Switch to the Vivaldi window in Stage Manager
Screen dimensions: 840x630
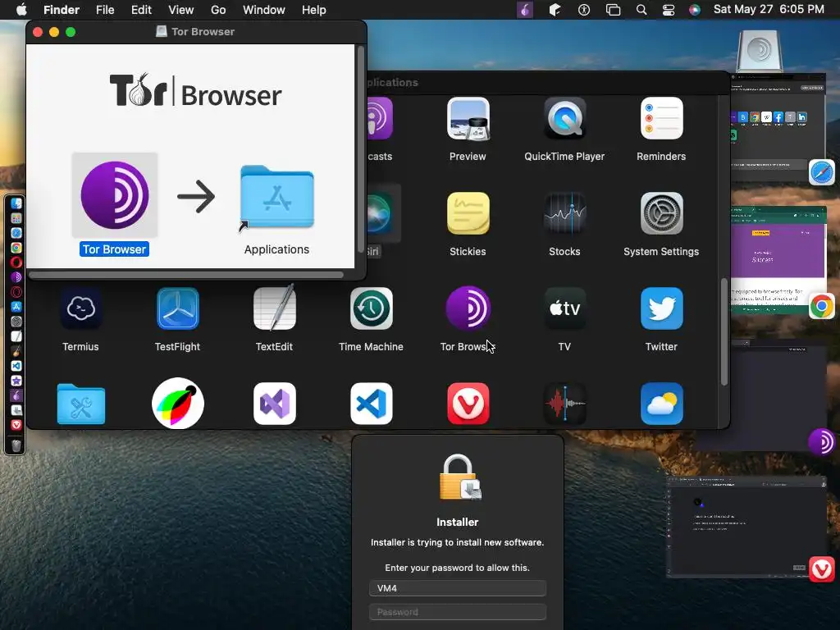click(x=747, y=527)
